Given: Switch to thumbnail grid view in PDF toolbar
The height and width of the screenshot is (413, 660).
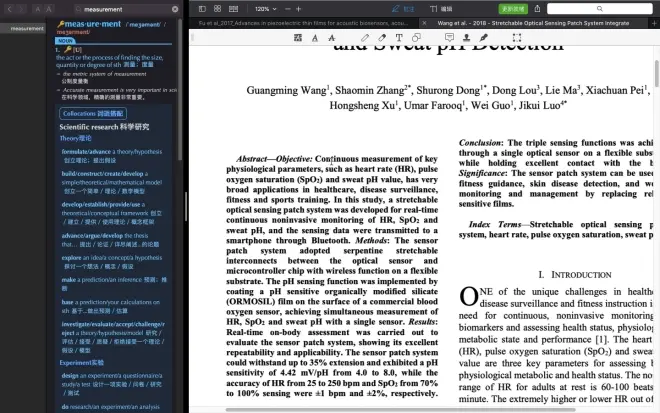Looking at the screenshot, I should 218,9.
